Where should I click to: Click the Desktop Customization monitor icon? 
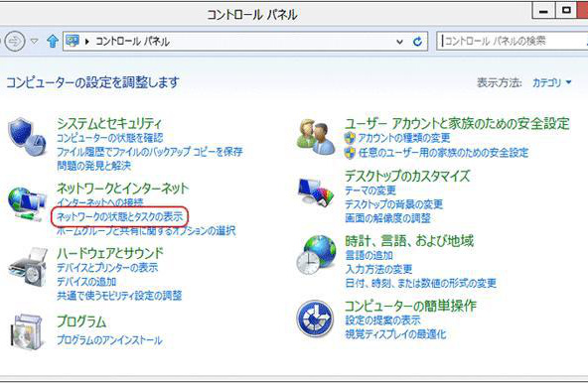coord(316,191)
